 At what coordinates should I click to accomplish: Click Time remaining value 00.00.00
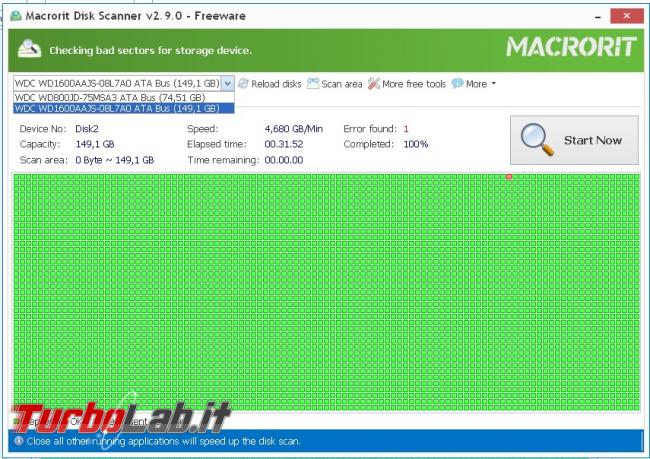[284, 160]
